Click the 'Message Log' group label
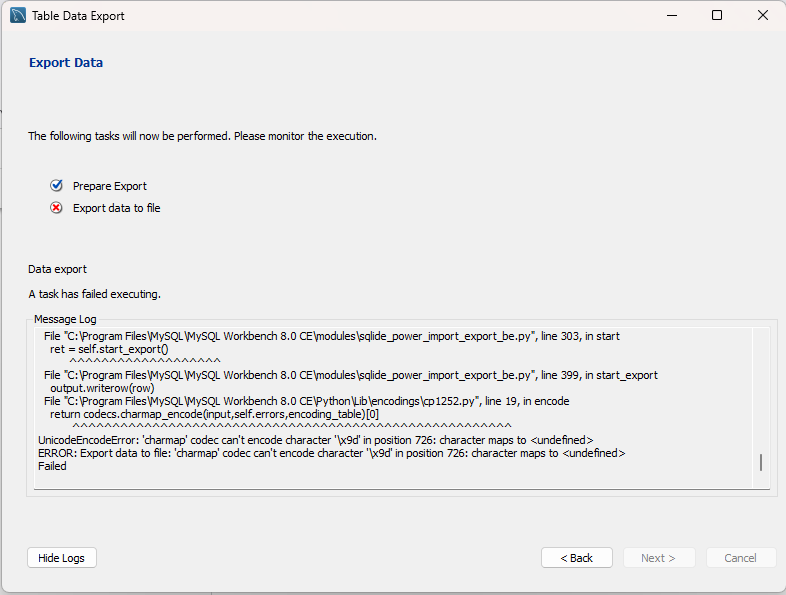Image resolution: width=786 pixels, height=595 pixels. coord(65,319)
